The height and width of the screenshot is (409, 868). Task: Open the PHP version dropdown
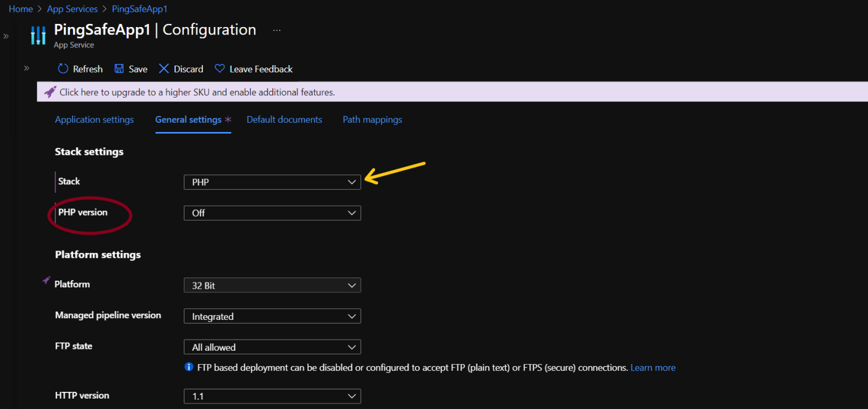[272, 213]
